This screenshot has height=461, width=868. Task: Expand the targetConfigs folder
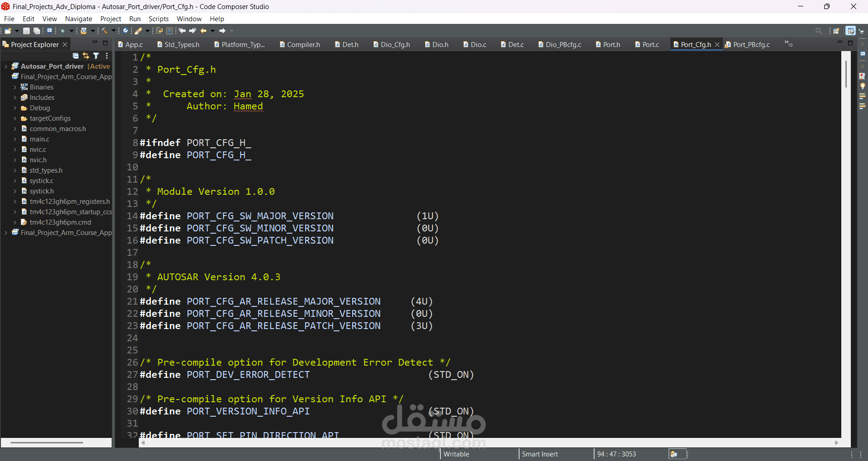pyautogui.click(x=15, y=118)
